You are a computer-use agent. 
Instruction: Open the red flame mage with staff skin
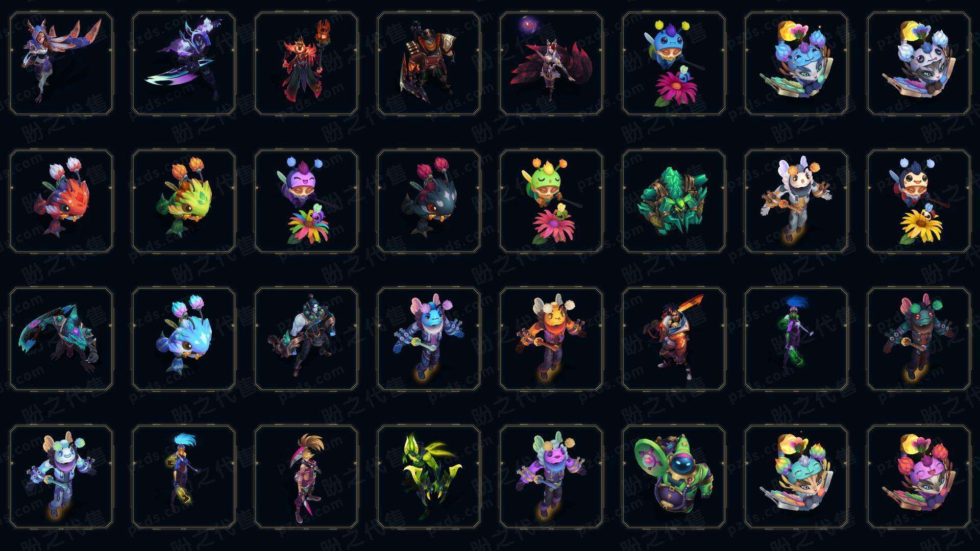click(x=306, y=64)
